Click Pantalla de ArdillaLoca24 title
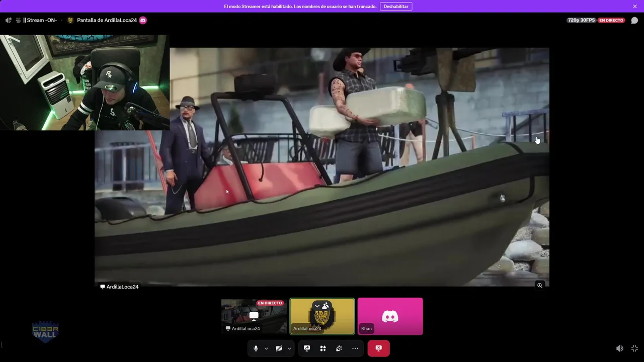Image resolution: width=644 pixels, height=362 pixels. click(107, 21)
